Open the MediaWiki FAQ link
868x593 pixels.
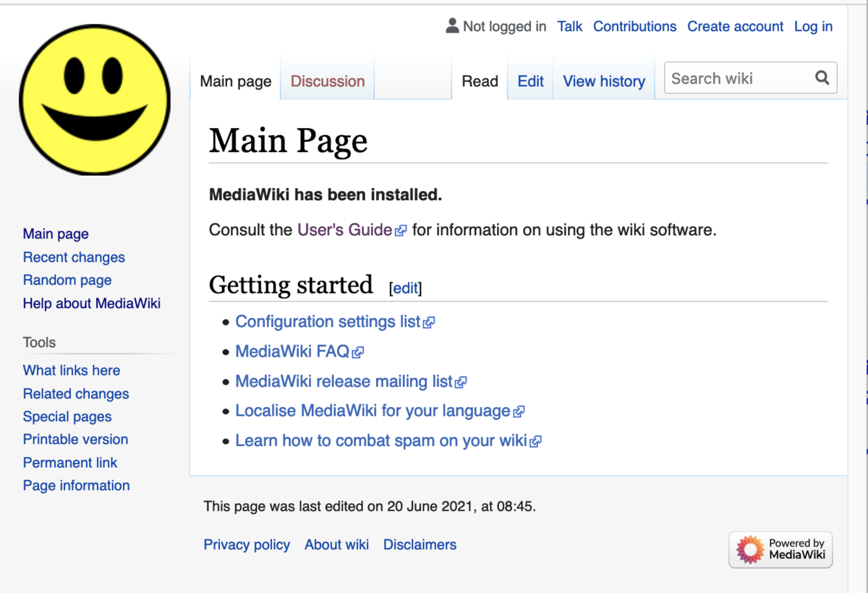pyautogui.click(x=292, y=351)
